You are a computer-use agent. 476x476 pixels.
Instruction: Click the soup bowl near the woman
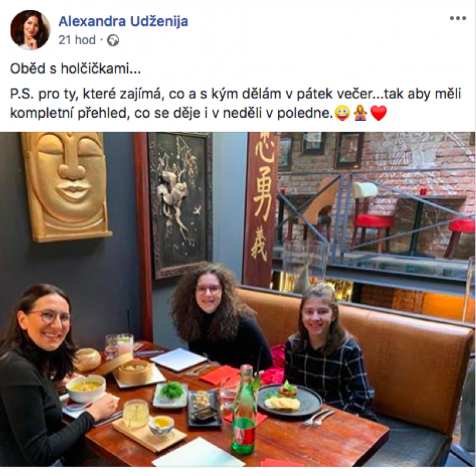tap(85, 389)
